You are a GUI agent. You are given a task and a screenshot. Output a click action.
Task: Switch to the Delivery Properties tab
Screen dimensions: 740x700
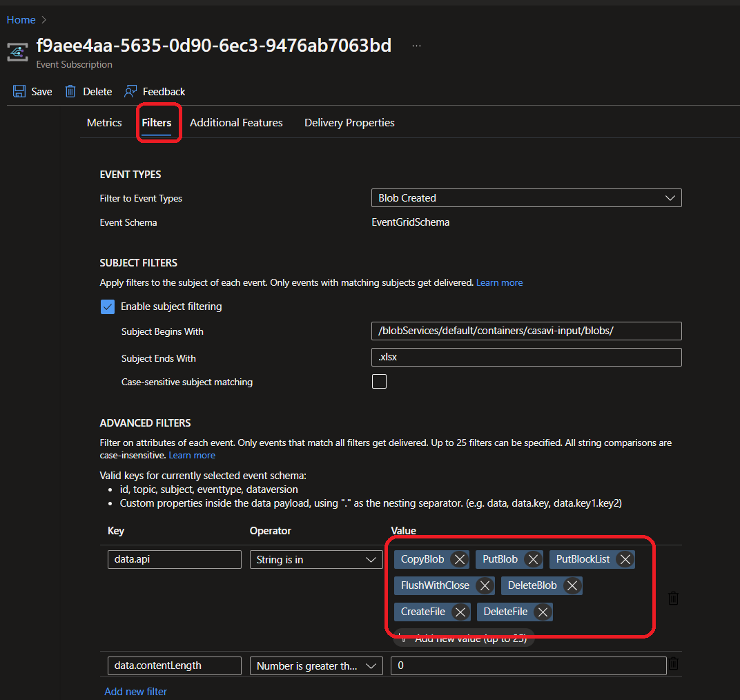tap(349, 122)
